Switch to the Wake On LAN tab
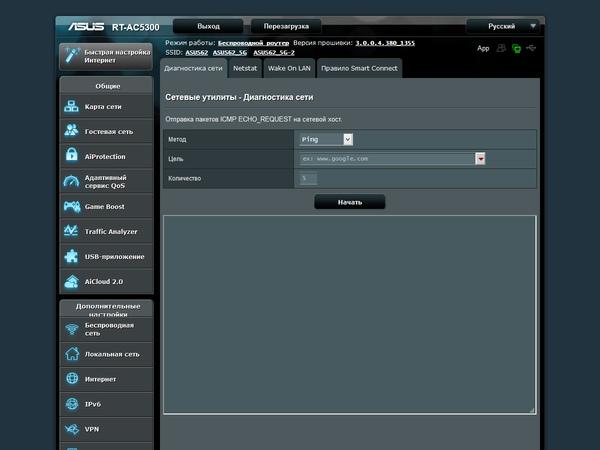 point(289,68)
